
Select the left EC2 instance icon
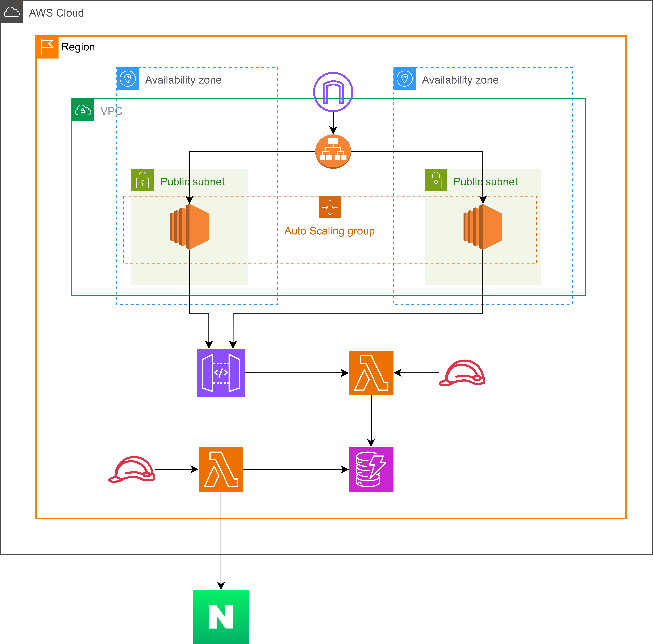coord(190,227)
